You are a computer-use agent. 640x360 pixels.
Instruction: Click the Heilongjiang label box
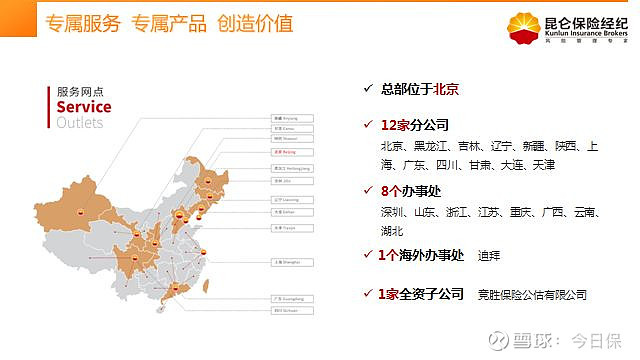coord(292,168)
